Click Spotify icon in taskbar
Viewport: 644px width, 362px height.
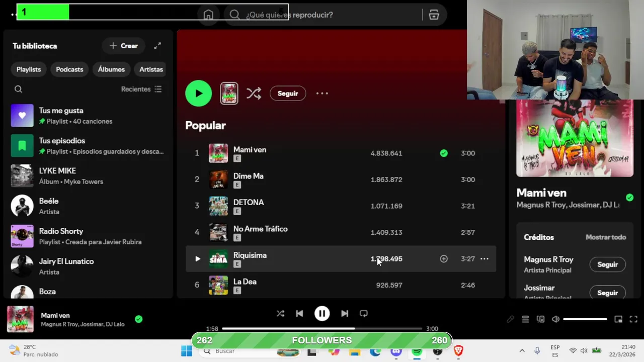pos(417,351)
